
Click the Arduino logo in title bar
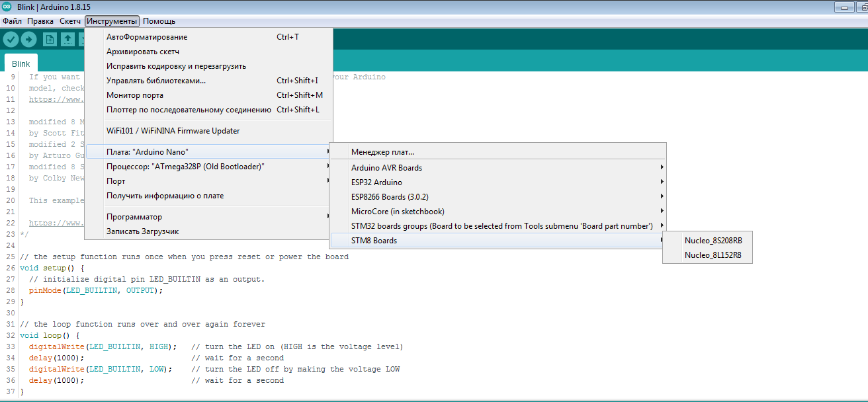pyautogui.click(x=7, y=7)
